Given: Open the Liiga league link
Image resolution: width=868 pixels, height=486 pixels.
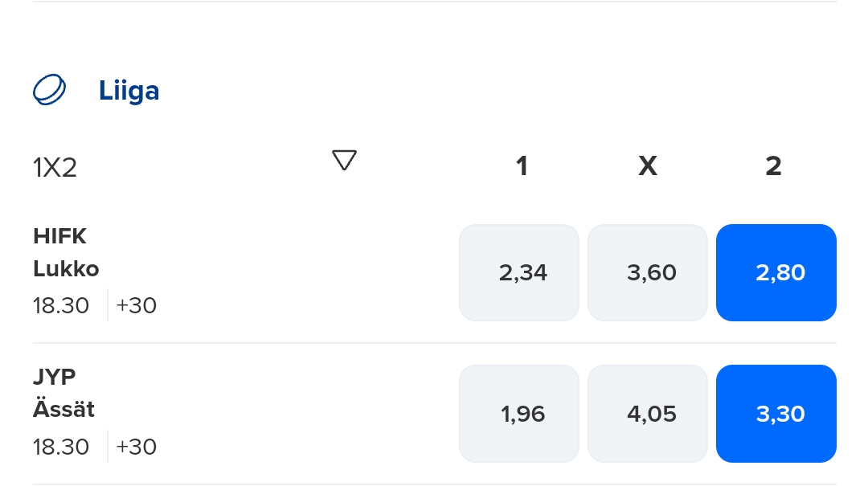Looking at the screenshot, I should coord(129,91).
